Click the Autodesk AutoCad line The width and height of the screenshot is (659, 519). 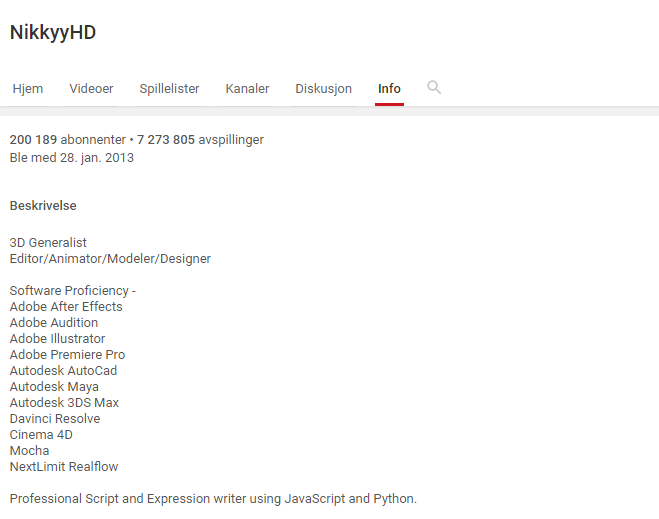(63, 370)
